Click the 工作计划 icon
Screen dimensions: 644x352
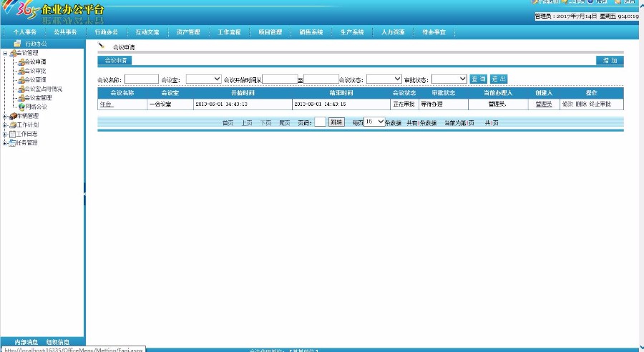tap(13, 125)
